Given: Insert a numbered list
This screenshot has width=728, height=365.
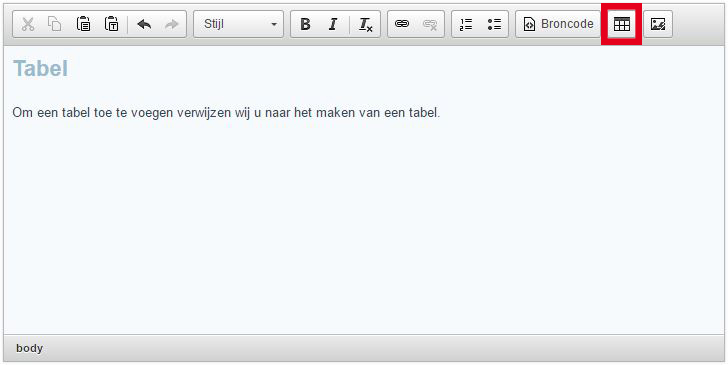Looking at the screenshot, I should [466, 24].
